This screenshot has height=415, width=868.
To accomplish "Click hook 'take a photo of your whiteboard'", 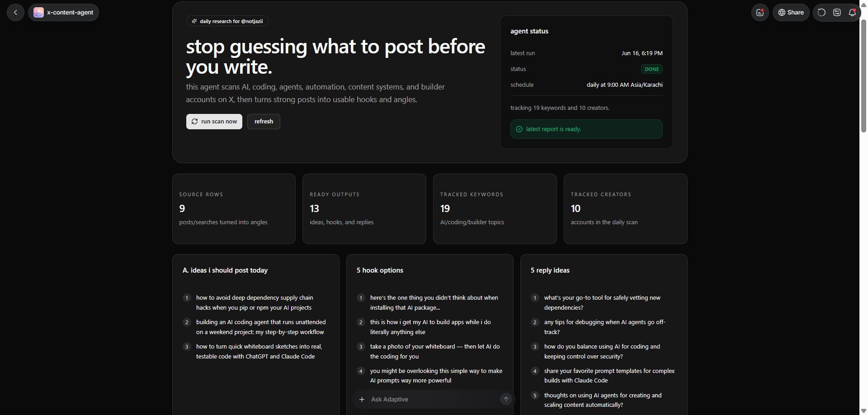I will [435, 352].
